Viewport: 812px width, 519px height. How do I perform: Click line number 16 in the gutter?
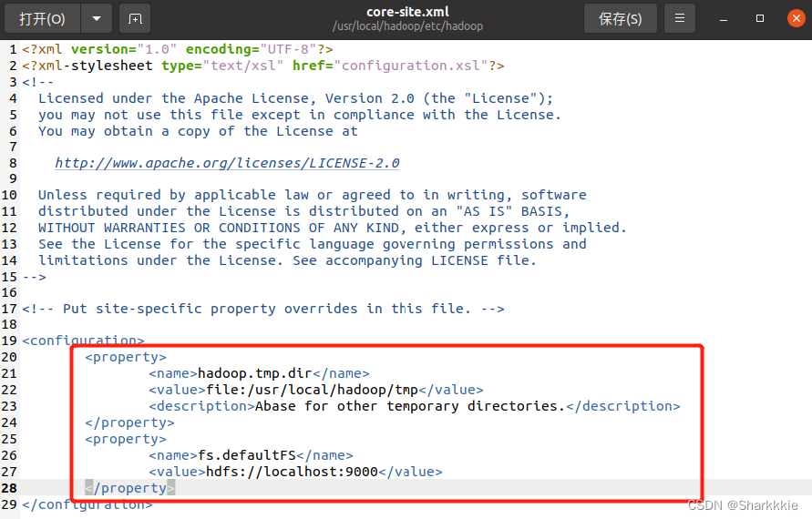point(9,293)
